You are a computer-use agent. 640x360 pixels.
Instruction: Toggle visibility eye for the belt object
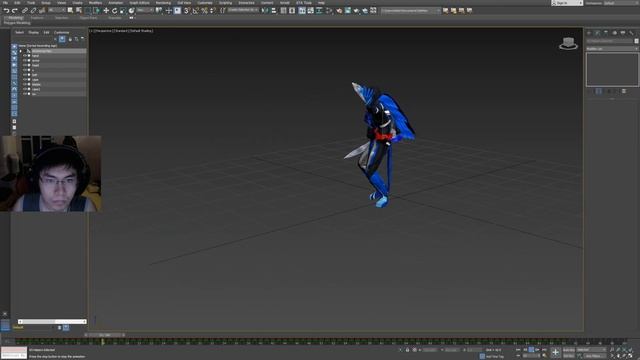click(x=24, y=75)
